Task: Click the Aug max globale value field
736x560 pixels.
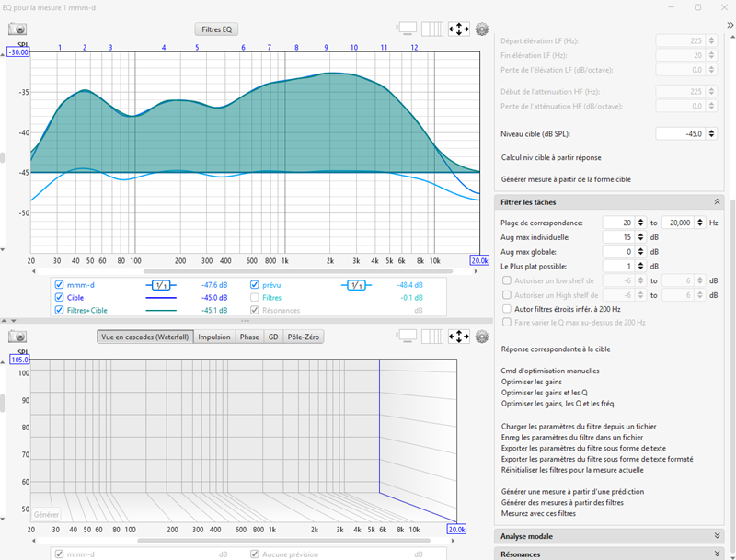Action: point(618,252)
